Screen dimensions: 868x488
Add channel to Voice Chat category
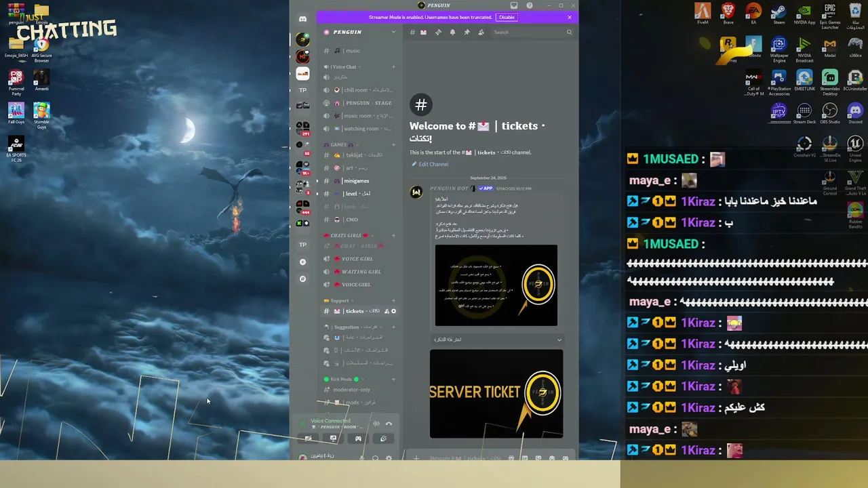(x=393, y=66)
